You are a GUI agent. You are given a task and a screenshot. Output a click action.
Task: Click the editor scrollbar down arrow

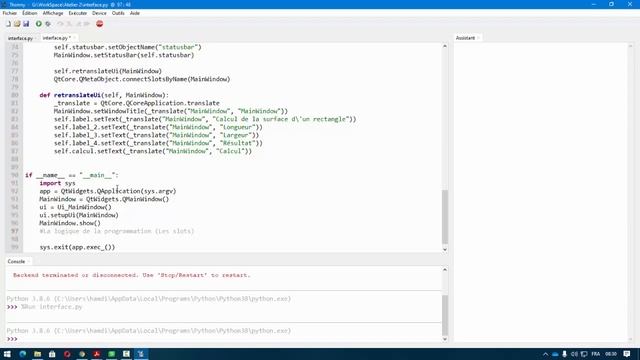tap(444, 249)
